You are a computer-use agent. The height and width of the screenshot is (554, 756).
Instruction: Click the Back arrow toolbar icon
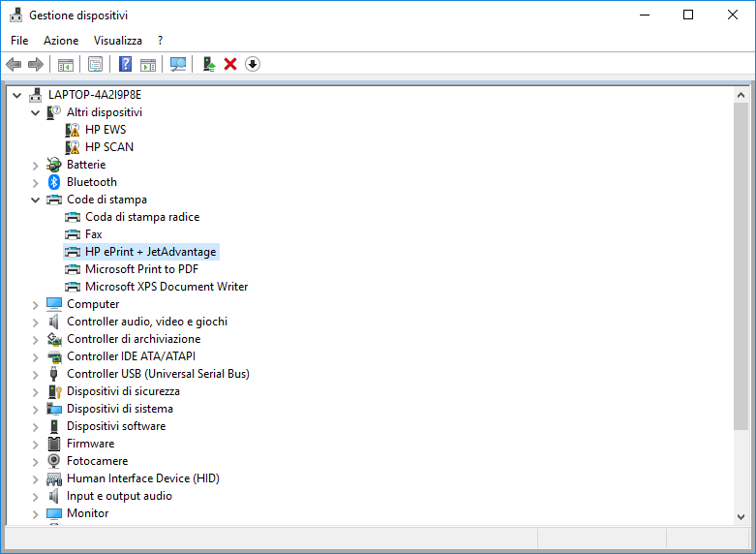[x=14, y=64]
